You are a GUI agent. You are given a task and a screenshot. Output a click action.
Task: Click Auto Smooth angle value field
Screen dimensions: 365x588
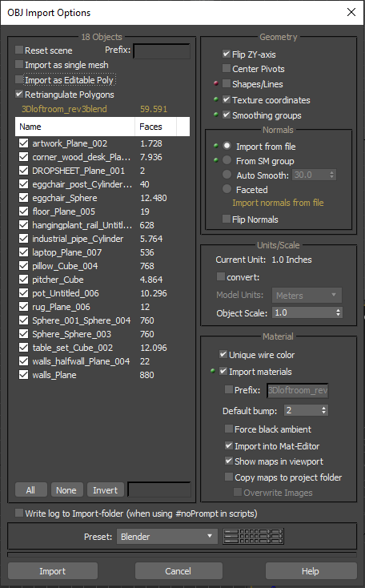pos(311,175)
